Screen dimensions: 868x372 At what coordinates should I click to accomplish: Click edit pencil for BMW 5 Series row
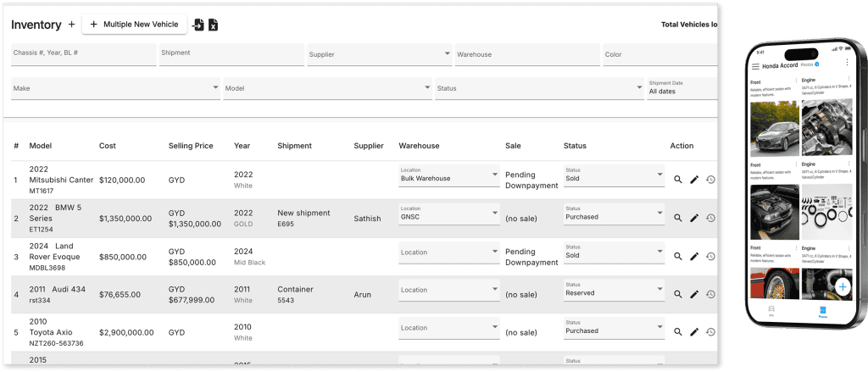click(x=694, y=218)
